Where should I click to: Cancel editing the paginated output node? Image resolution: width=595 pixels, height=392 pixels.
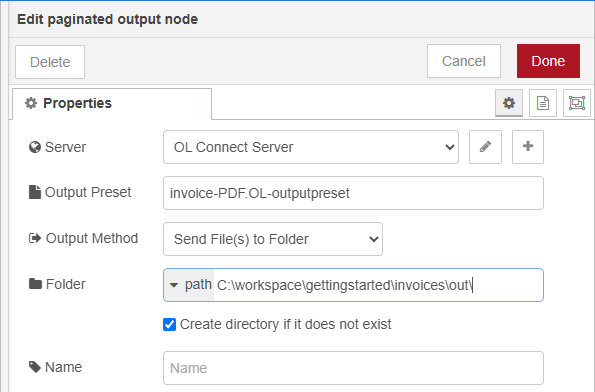pos(463,61)
